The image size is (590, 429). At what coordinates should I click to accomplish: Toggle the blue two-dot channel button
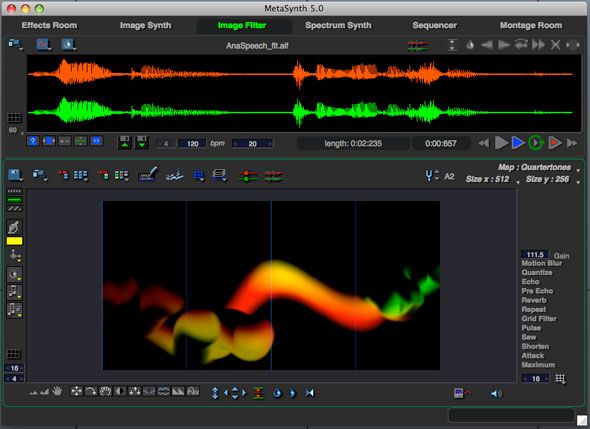click(96, 141)
